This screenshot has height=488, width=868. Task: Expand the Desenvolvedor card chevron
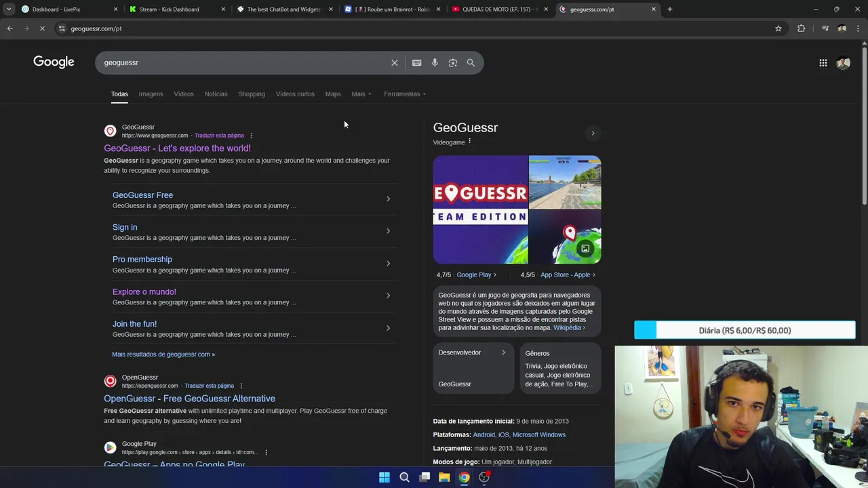coord(503,352)
